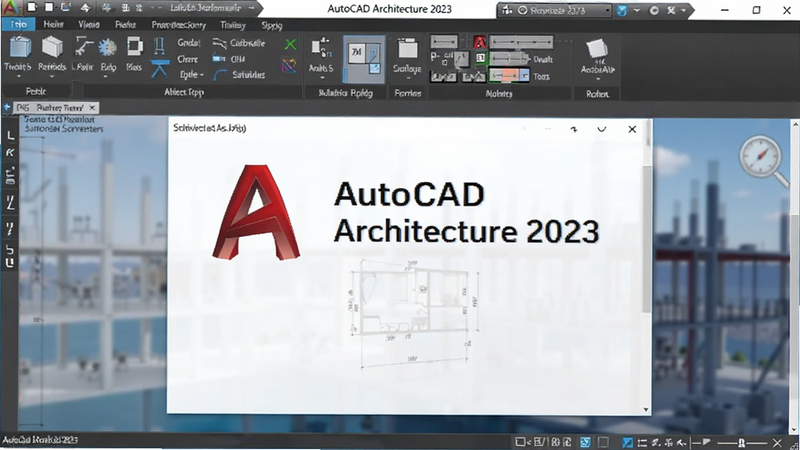
Task: Toggle the second blue diagonal status bar button
Action: click(x=628, y=442)
